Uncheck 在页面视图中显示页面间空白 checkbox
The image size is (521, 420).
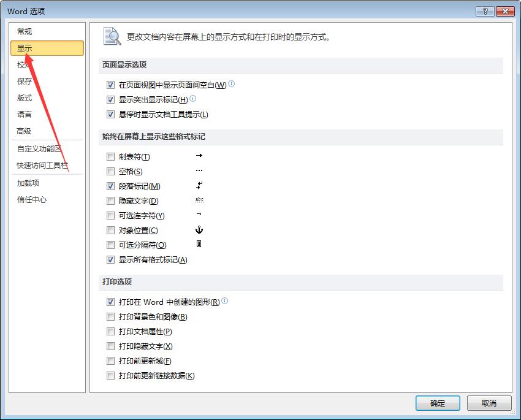(110, 85)
